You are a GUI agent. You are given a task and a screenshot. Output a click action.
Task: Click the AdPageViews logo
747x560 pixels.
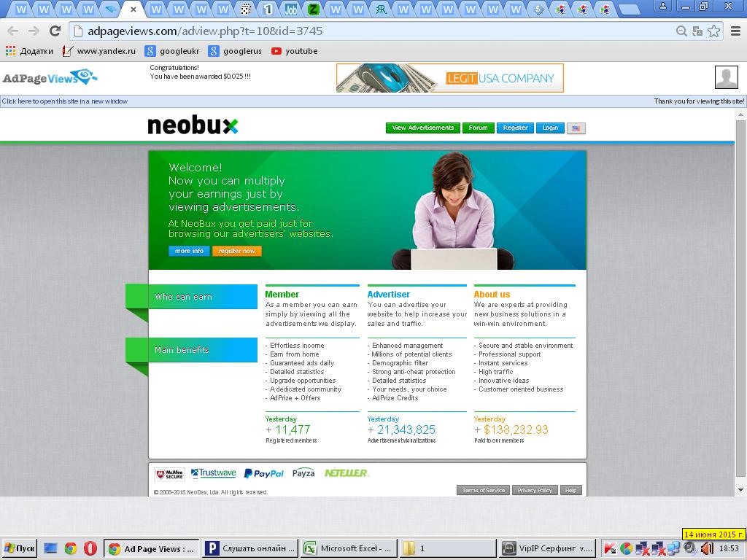(x=50, y=77)
